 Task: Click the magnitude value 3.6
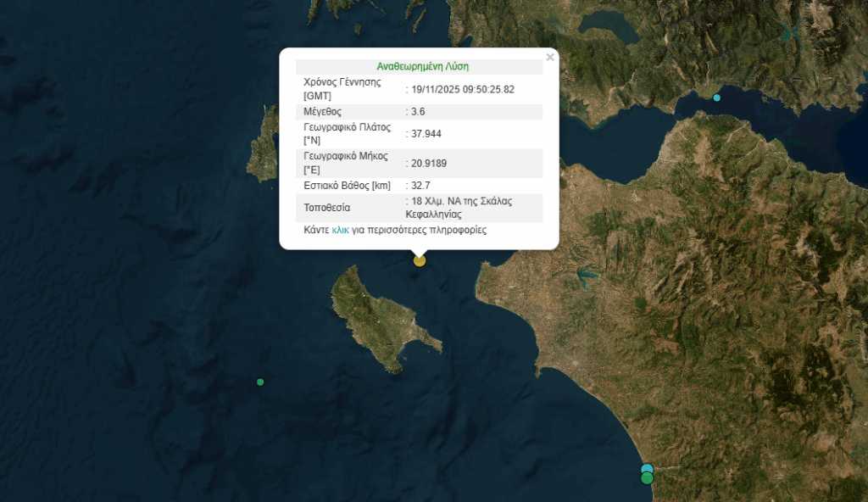coord(417,111)
